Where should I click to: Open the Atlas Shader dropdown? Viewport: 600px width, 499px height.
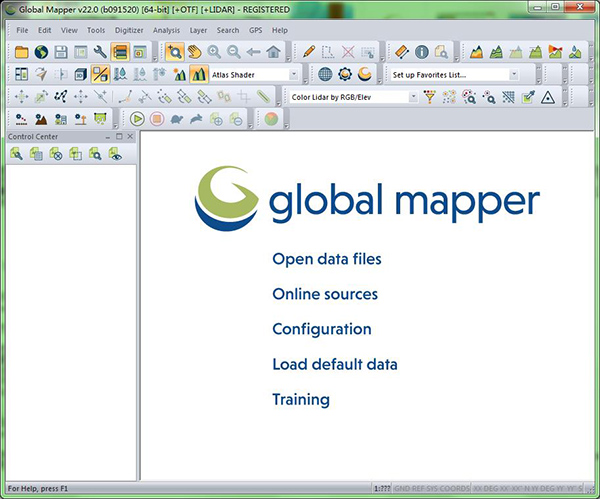click(x=293, y=75)
